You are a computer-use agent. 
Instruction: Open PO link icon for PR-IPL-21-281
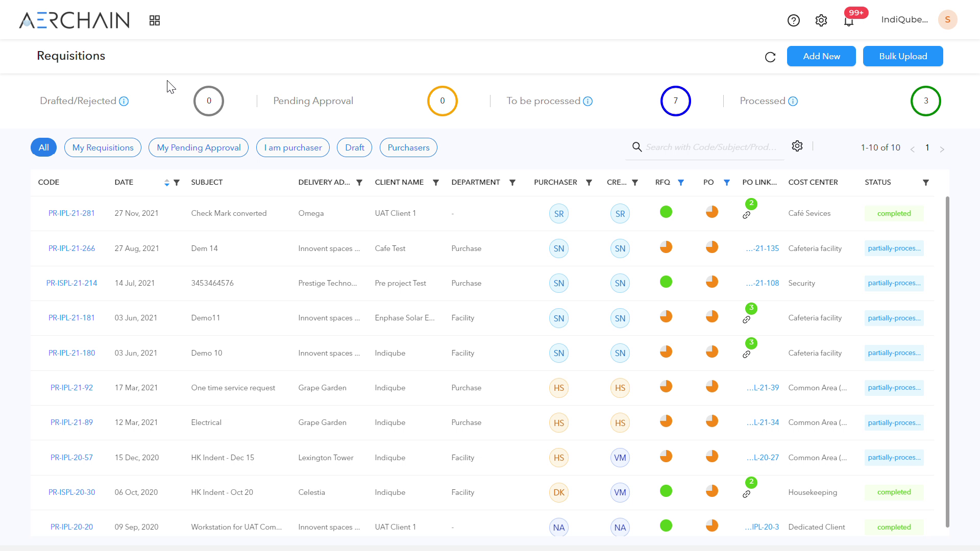tap(746, 215)
